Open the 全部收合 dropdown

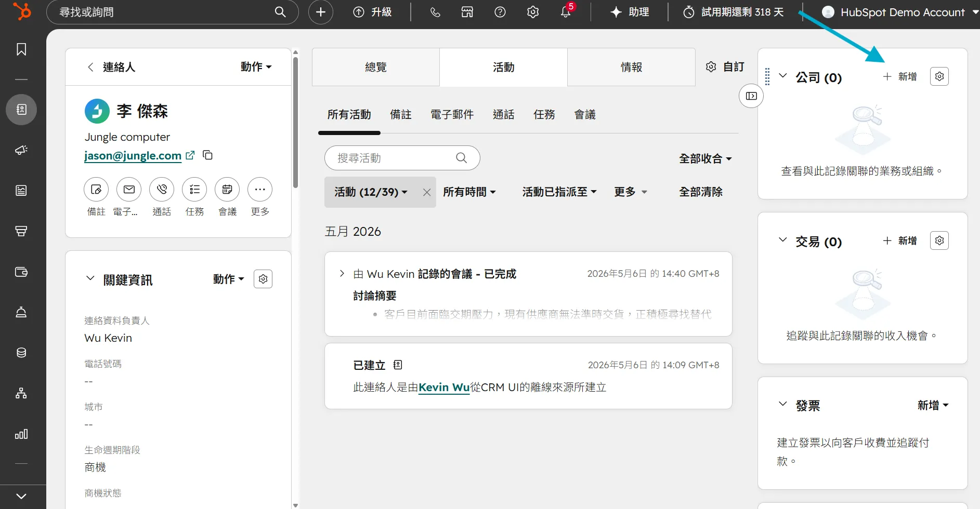[x=705, y=158]
